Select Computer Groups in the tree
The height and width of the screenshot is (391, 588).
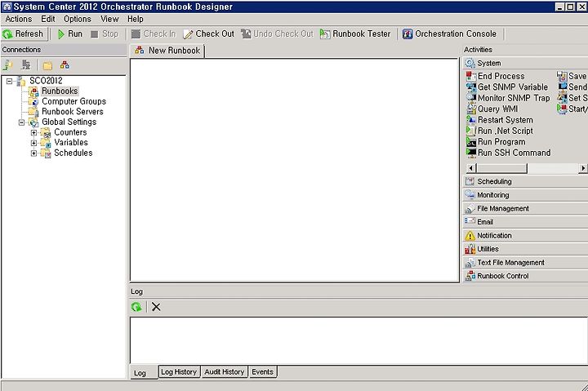click(x=73, y=101)
